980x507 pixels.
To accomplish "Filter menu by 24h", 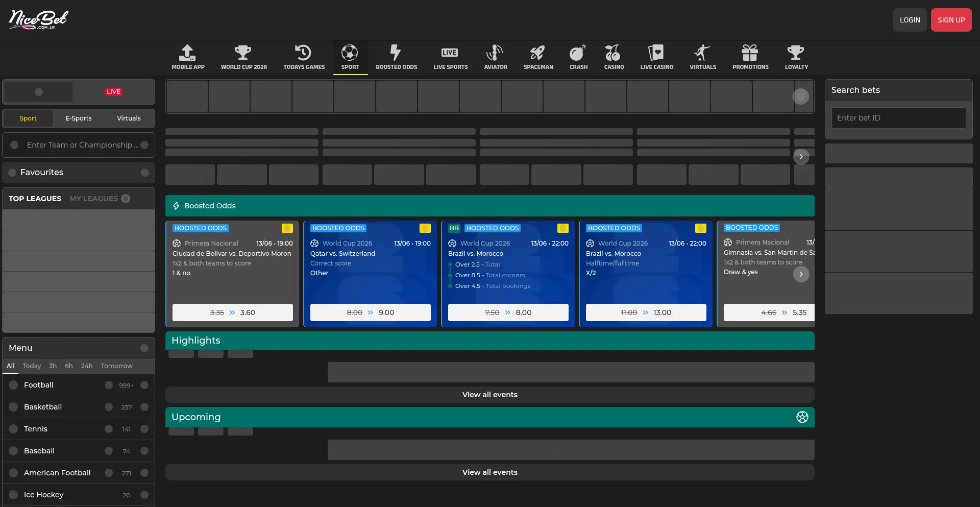I will coord(87,366).
